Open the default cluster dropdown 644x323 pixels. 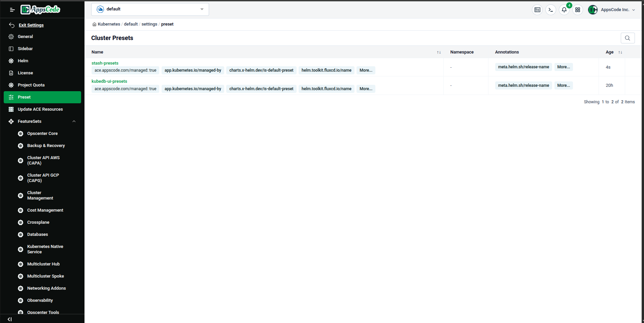150,9
